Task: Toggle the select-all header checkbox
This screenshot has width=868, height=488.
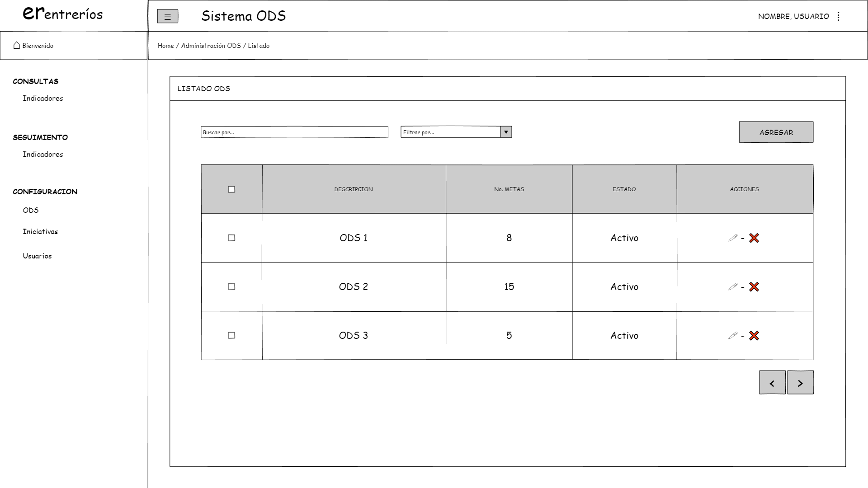Action: pos(231,189)
